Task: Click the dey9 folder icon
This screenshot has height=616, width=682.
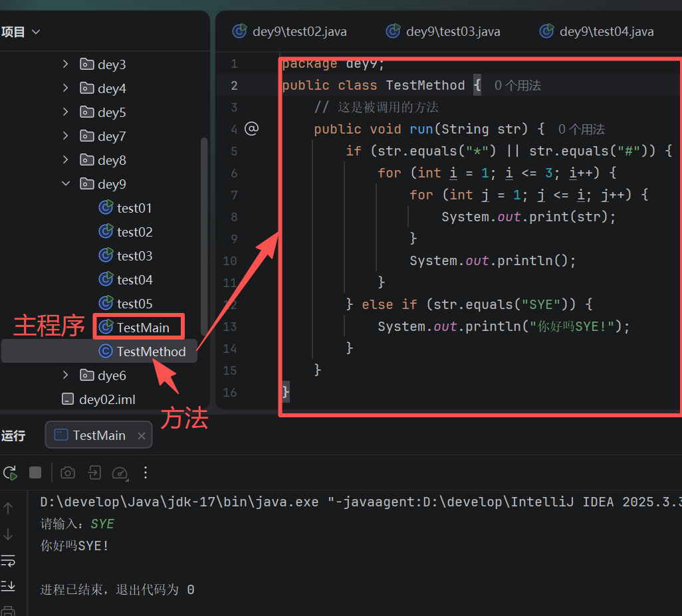Action: point(87,184)
